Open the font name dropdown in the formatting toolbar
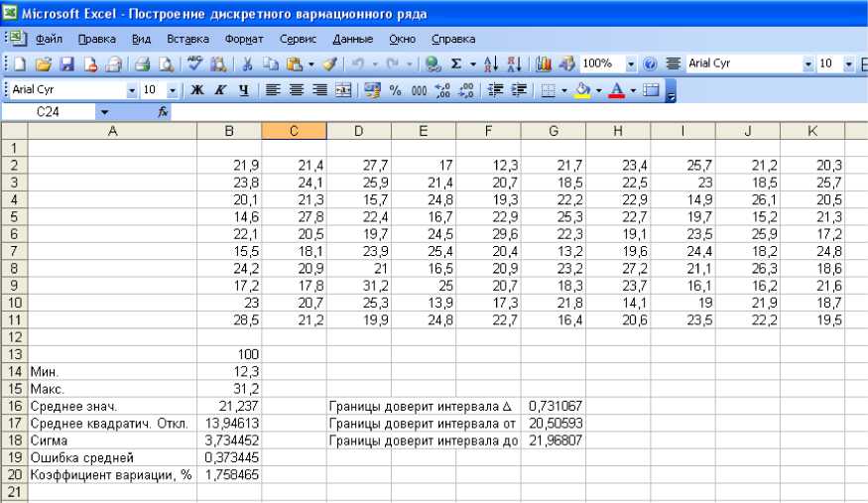The height and width of the screenshot is (503, 868). pos(131,90)
